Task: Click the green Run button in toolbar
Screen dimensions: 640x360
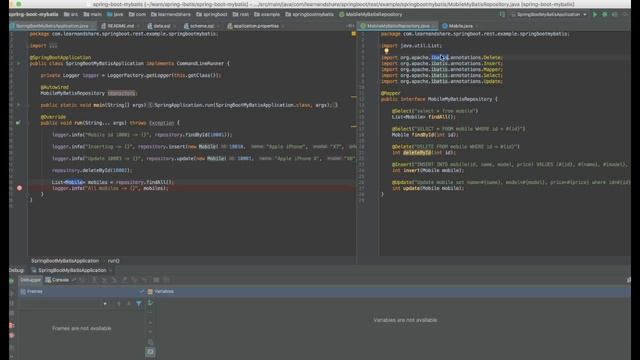Action: pos(595,14)
